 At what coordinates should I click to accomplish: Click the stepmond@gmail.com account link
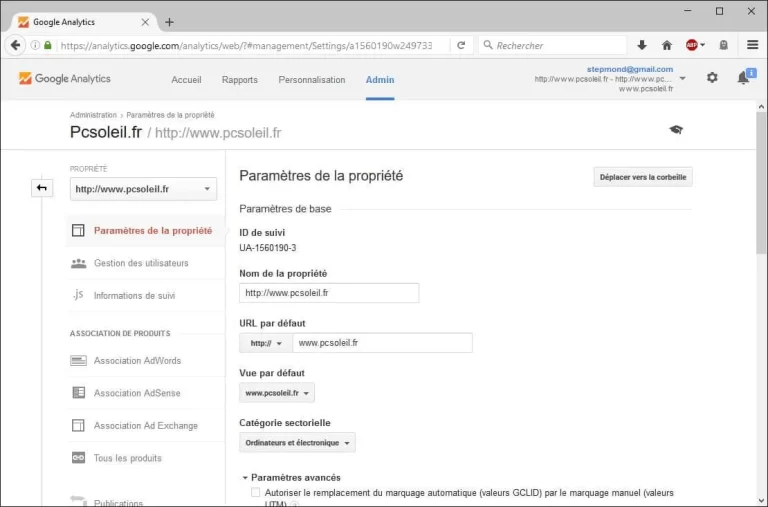(630, 69)
